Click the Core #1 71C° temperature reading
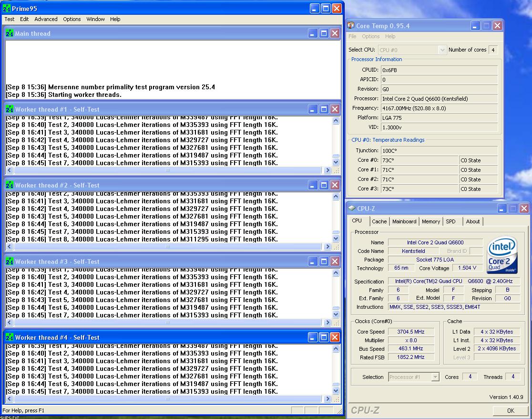532x419 pixels. pyautogui.click(x=419, y=170)
